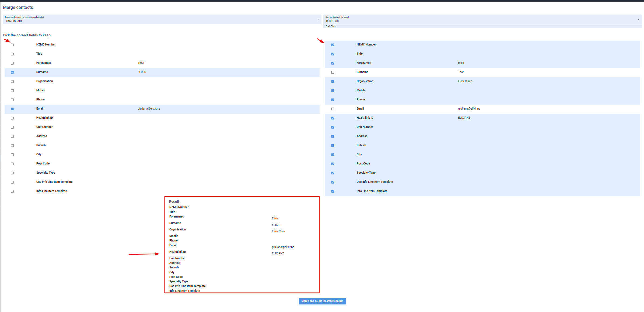
Task: Select Forenames field from TEST ELIXIR contact
Action: tap(12, 63)
